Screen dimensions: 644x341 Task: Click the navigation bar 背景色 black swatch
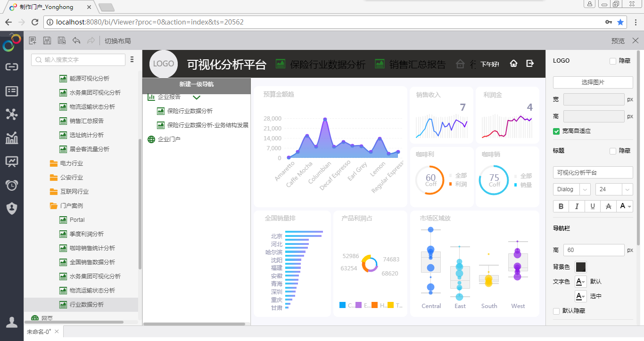tap(581, 267)
